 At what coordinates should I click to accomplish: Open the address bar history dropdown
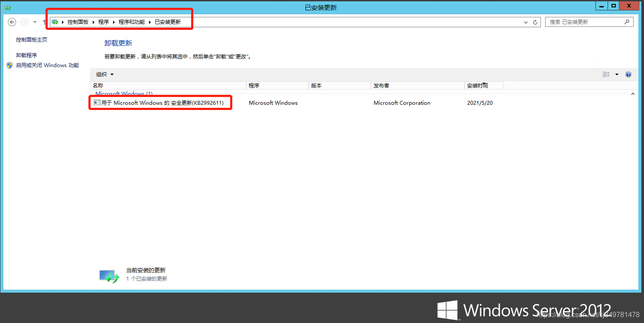click(526, 22)
